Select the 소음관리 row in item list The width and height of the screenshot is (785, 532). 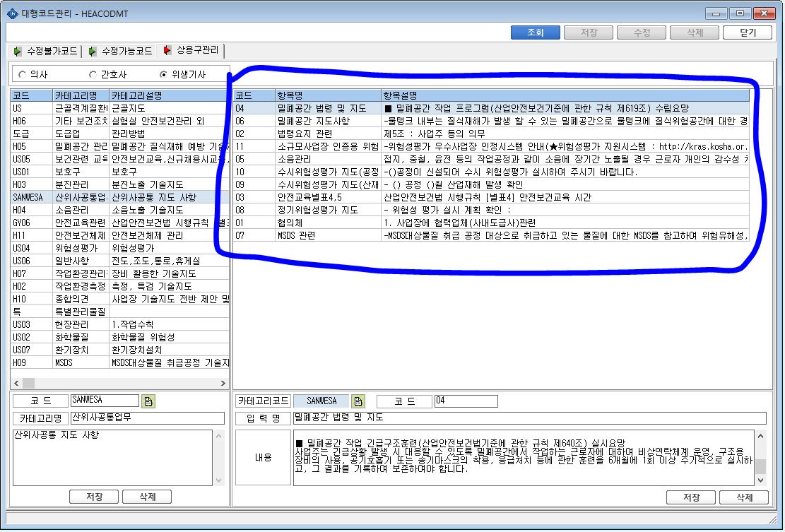pyautogui.click(x=492, y=159)
